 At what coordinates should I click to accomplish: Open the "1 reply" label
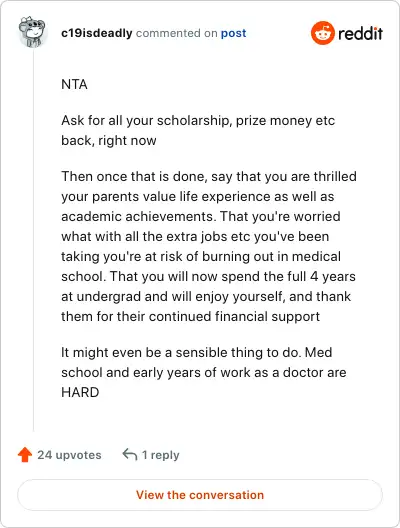[x=161, y=455]
